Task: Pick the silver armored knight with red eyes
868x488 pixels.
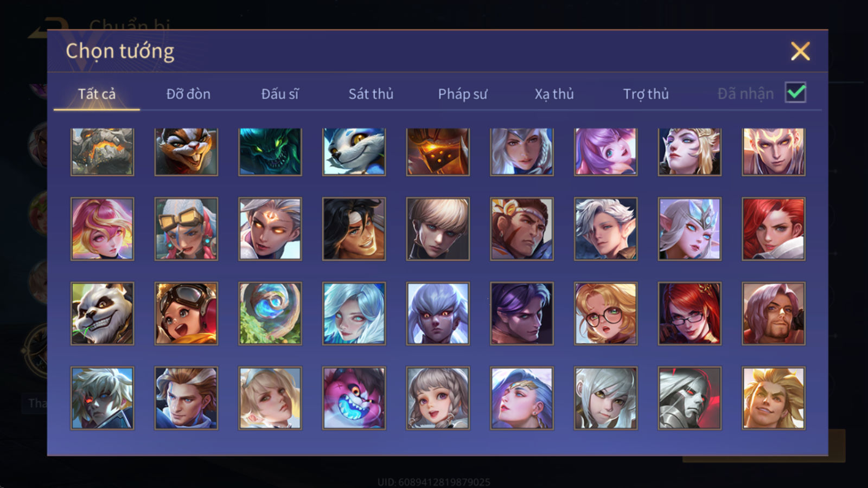Action: (x=690, y=398)
